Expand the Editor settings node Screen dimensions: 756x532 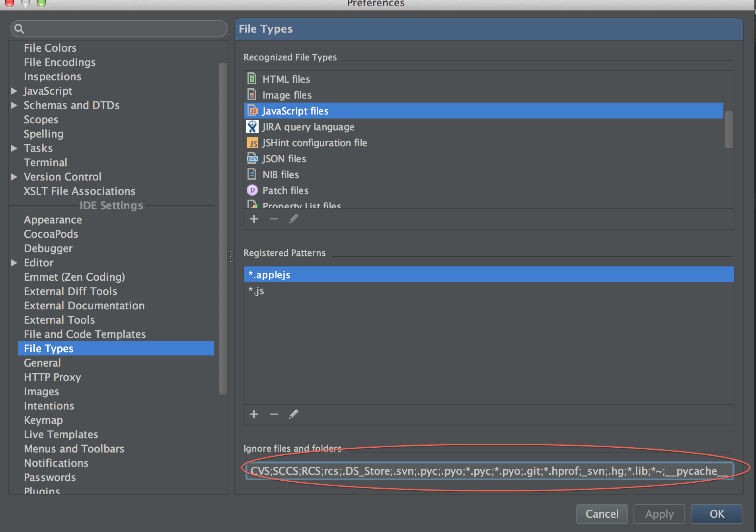click(x=14, y=263)
